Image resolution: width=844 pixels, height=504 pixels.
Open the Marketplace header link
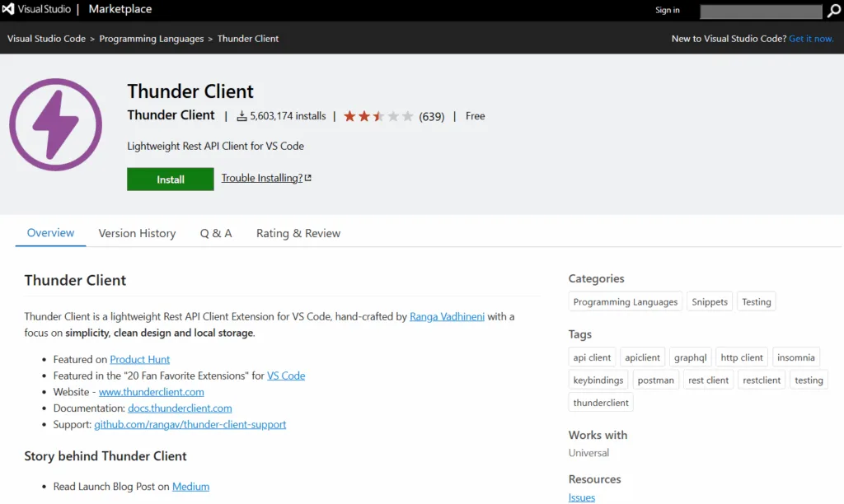pyautogui.click(x=120, y=9)
